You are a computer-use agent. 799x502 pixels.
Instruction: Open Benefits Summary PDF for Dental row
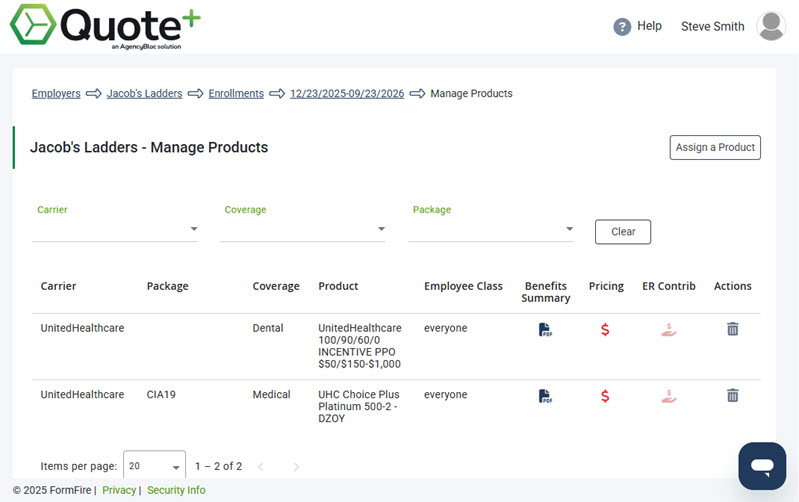(545, 330)
